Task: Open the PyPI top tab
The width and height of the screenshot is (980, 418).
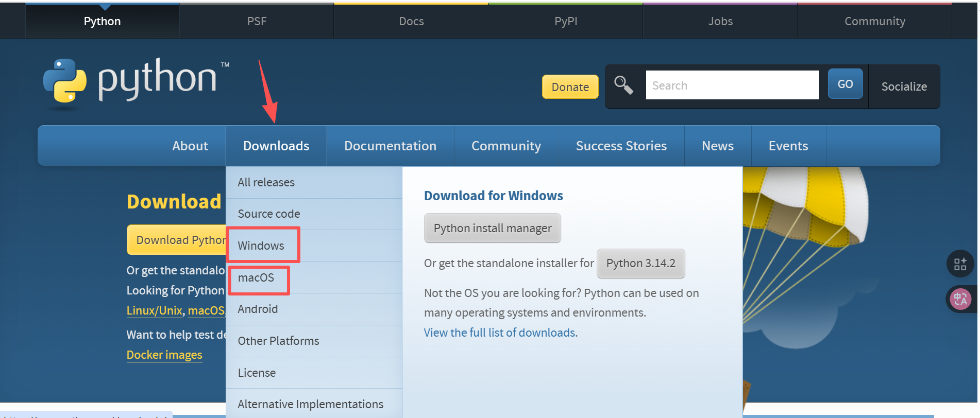Action: (566, 21)
